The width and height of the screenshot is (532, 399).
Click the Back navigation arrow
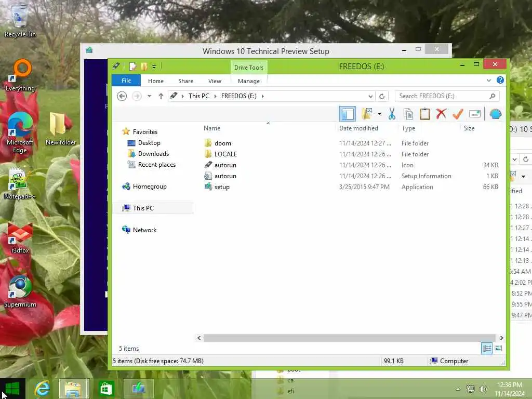(122, 96)
